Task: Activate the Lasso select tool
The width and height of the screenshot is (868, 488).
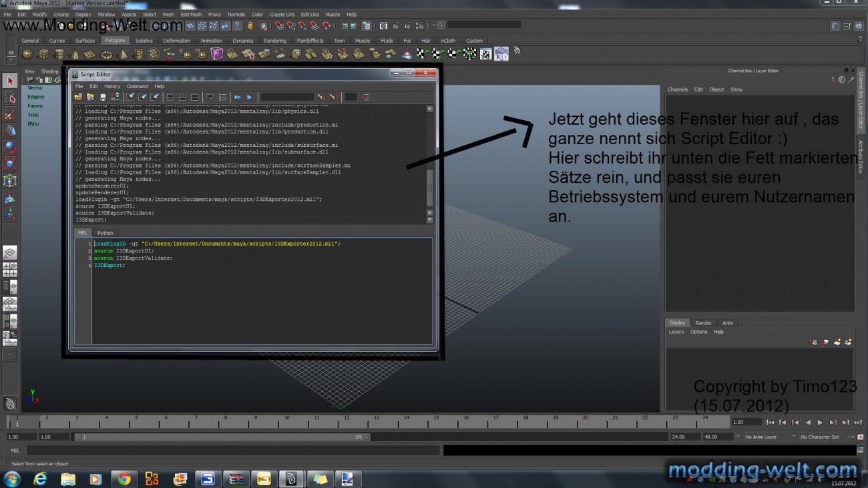Action: [x=10, y=97]
